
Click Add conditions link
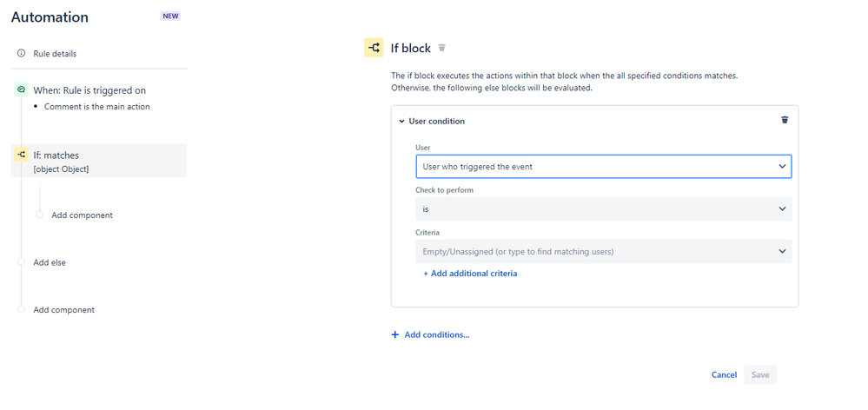437,334
